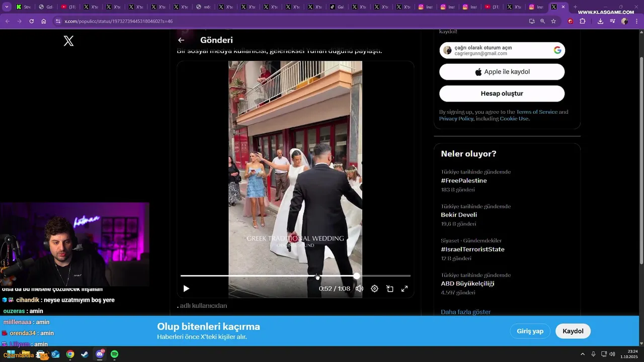The height and width of the screenshot is (362, 644).
Task: Click the address bar URL
Action: tap(118, 21)
